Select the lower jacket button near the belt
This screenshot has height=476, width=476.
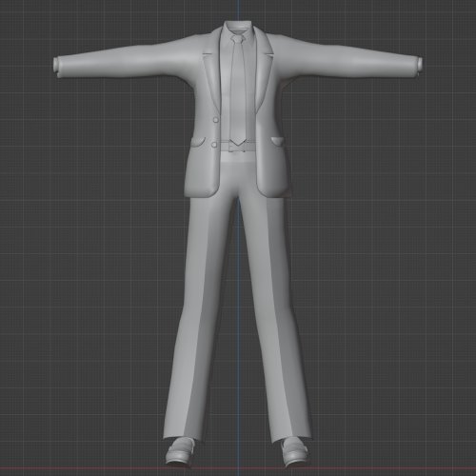[214, 145]
